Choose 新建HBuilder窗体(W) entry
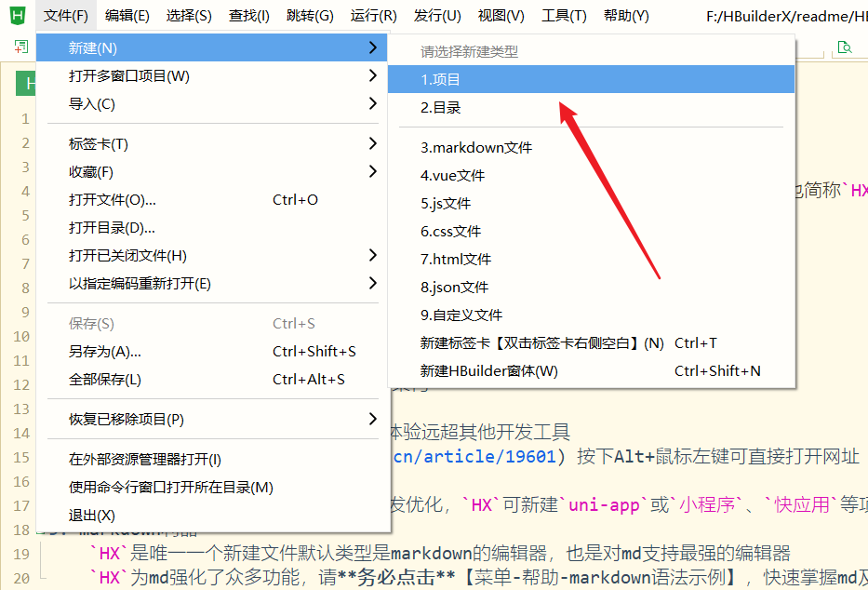 591,370
